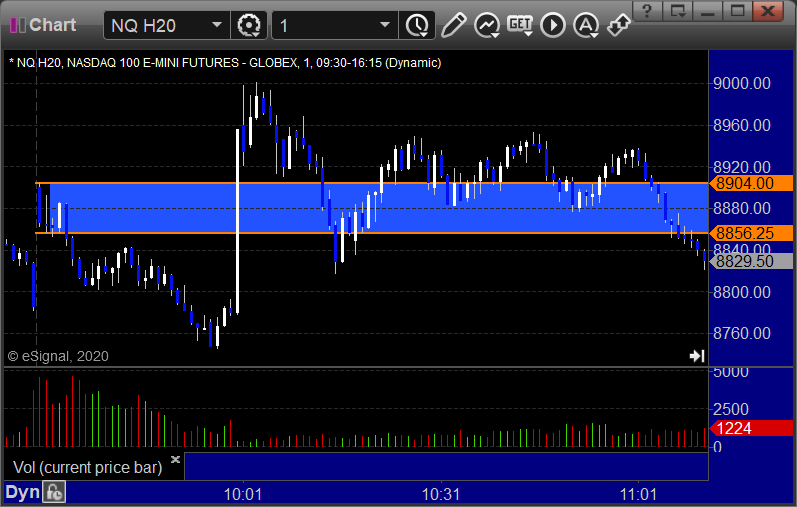Click the Chart window icon beside the title
This screenshot has height=507, width=797.
click(x=17, y=25)
